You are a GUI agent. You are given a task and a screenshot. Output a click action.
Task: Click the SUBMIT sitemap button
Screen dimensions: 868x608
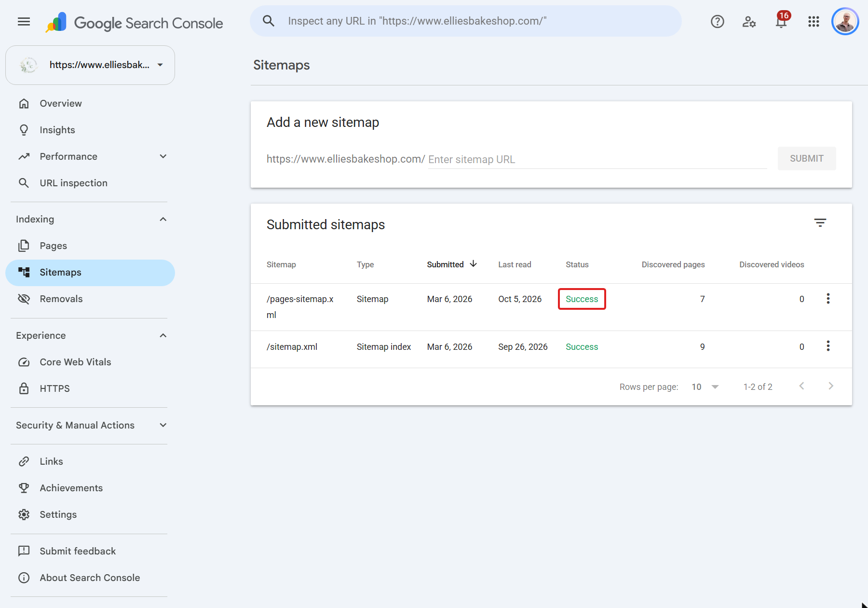806,158
